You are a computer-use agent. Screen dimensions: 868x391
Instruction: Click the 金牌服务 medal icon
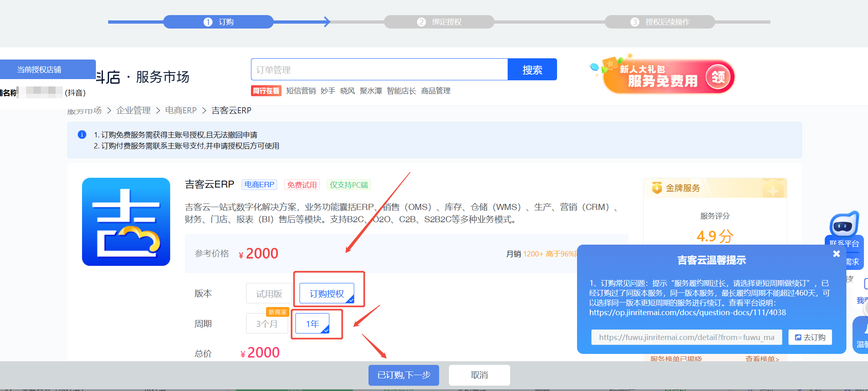657,188
